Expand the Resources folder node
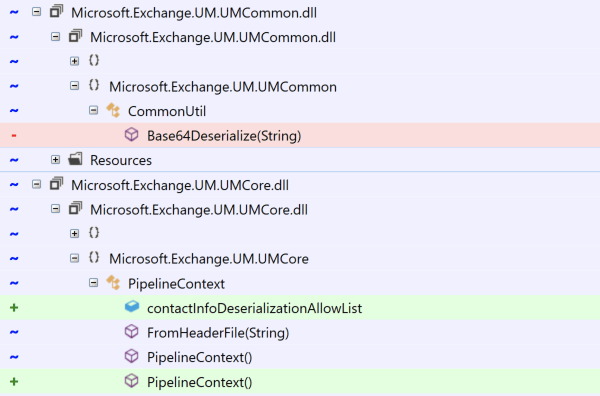Viewport: 600px width, 396px height. tap(55, 160)
